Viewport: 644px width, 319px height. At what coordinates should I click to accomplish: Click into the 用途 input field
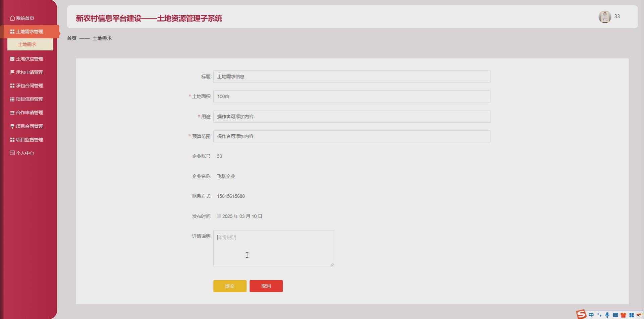click(352, 117)
